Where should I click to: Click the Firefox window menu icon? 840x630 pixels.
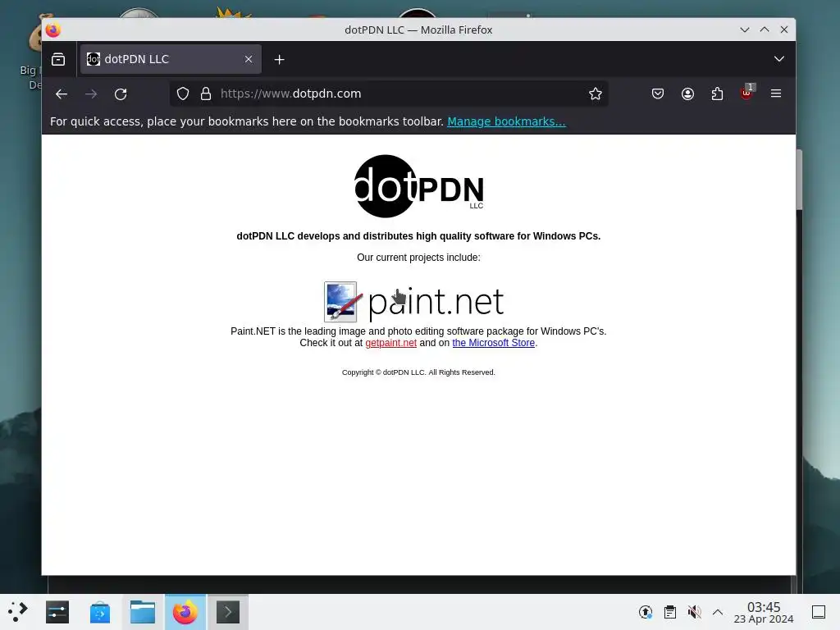coord(53,30)
